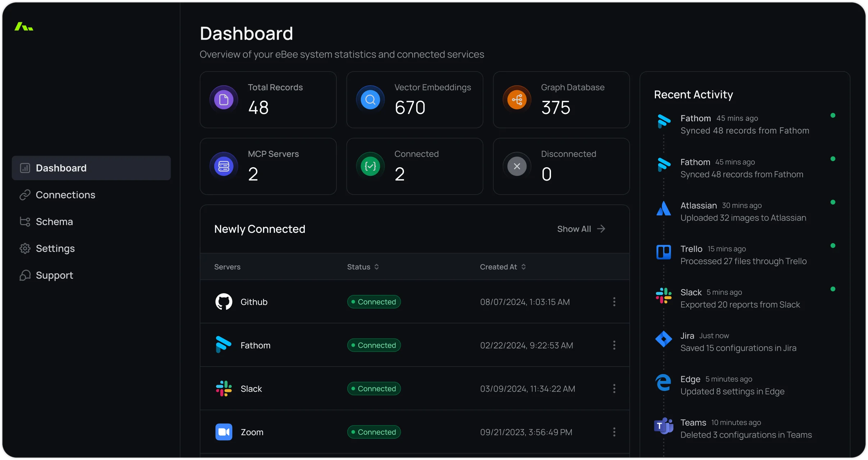Click "Updated 8 settings in Edge"
This screenshot has height=460, width=868.
pyautogui.click(x=732, y=391)
